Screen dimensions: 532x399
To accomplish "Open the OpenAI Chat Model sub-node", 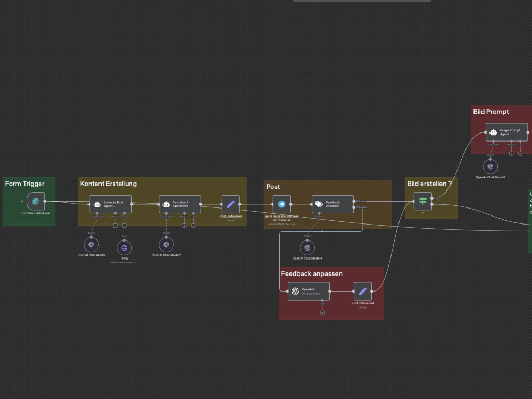I will click(x=92, y=245).
